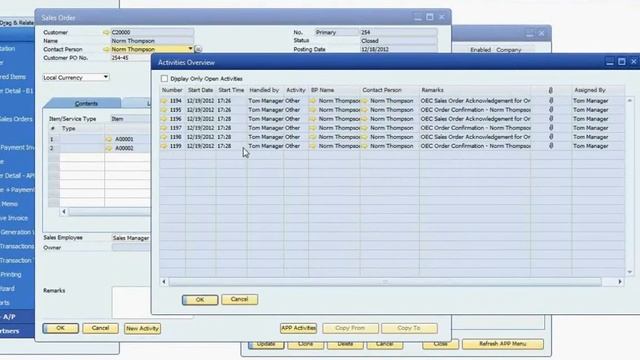Open the Local Currency dropdown
The height and width of the screenshot is (360, 640).
[x=105, y=77]
